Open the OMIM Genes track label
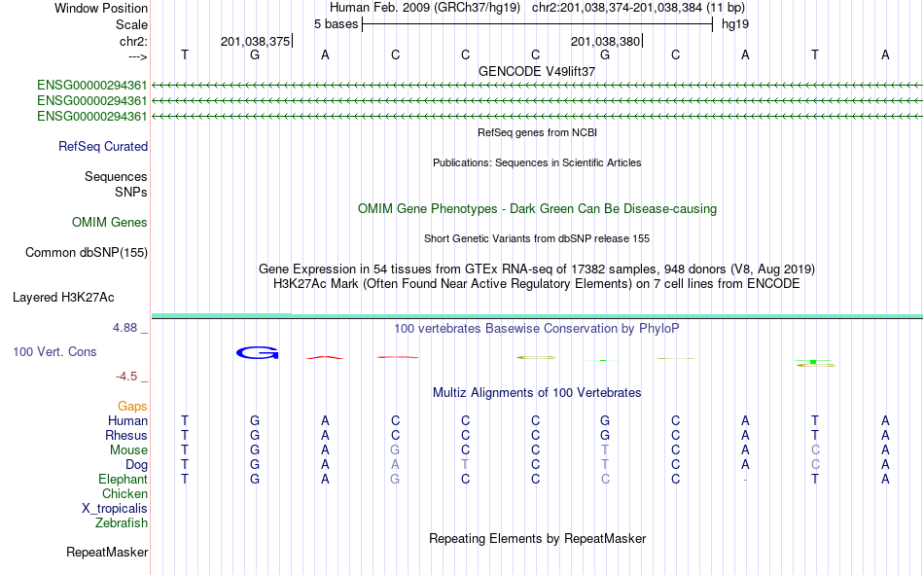924x575 pixels. [110, 223]
